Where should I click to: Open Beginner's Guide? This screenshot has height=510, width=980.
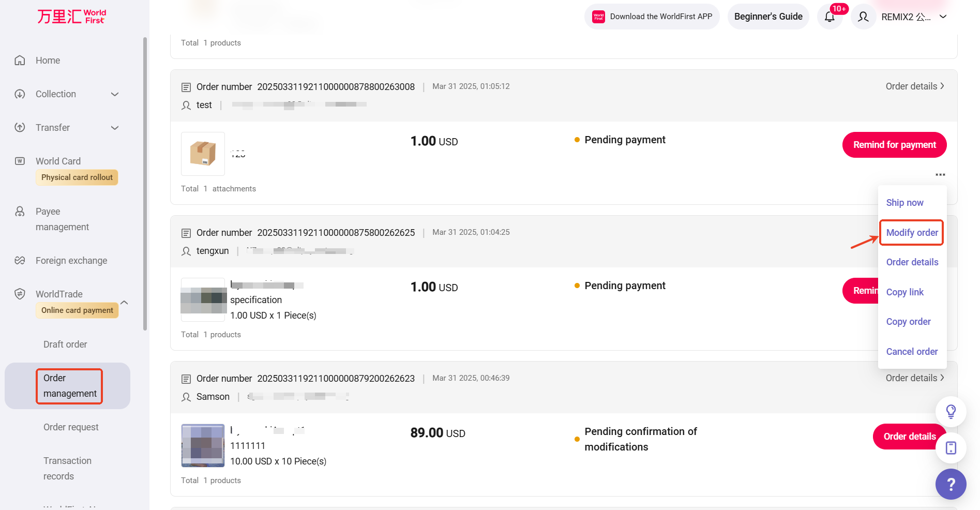coord(768,17)
